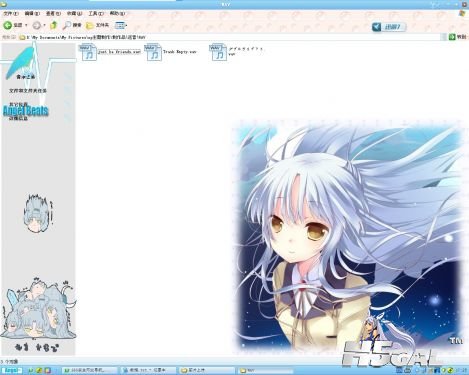Screen dimensions: 469x375
Task: Click the grey Forward arrow button
Action: coord(37,25)
